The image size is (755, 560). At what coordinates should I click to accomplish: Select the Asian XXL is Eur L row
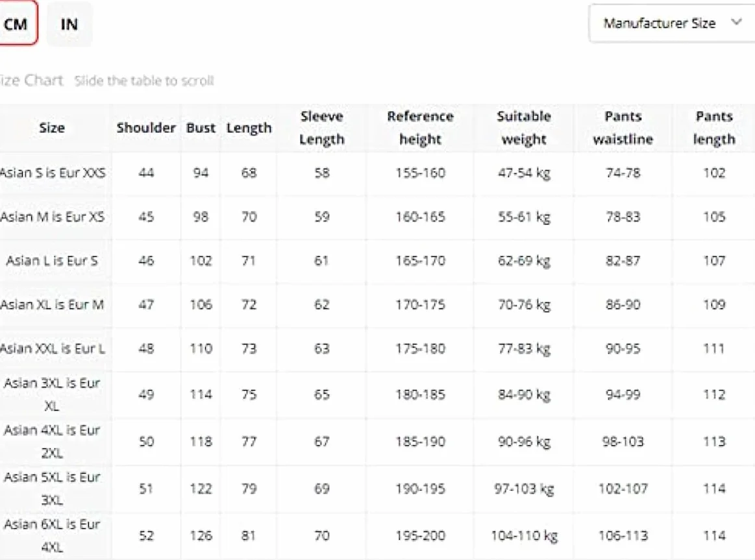[378, 349]
